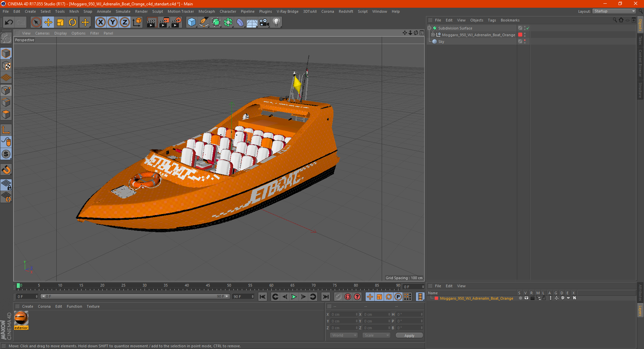The image size is (644, 349).
Task: Toggle boat object visibility dots in Objects panel
Action: pyautogui.click(x=525, y=35)
